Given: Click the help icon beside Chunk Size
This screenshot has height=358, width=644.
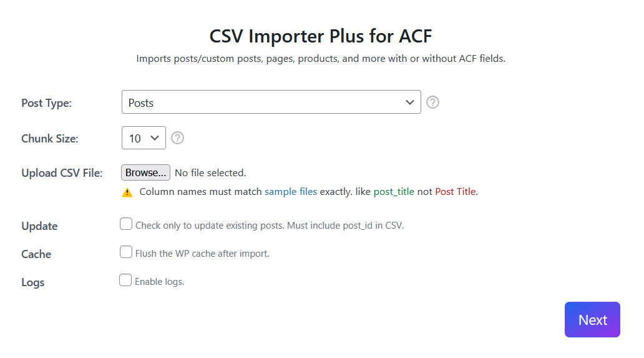Looking at the screenshot, I should 177,138.
